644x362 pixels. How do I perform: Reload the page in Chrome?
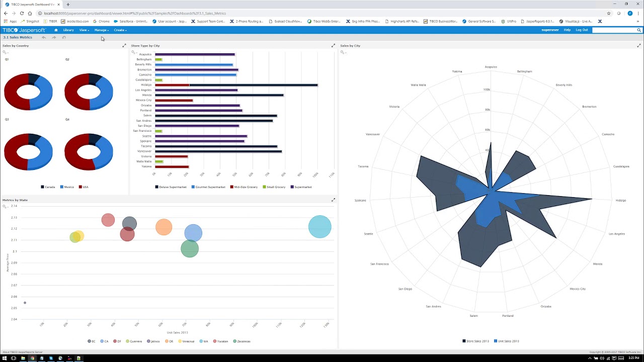coord(22,13)
